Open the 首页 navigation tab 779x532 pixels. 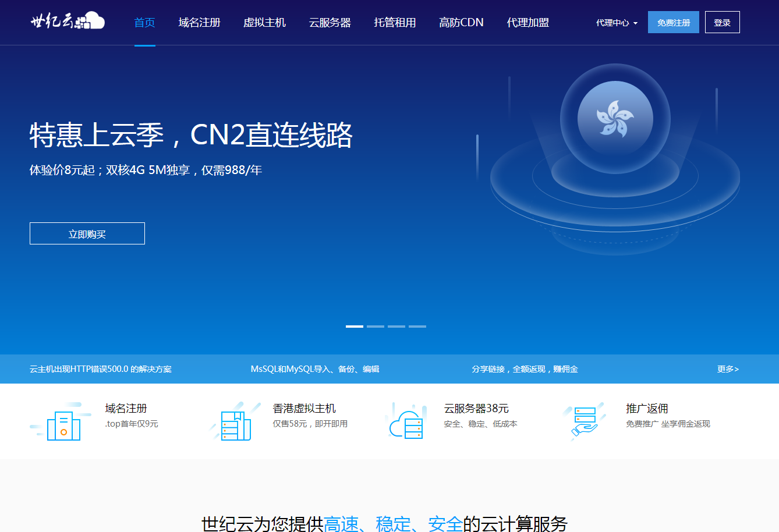pos(144,23)
